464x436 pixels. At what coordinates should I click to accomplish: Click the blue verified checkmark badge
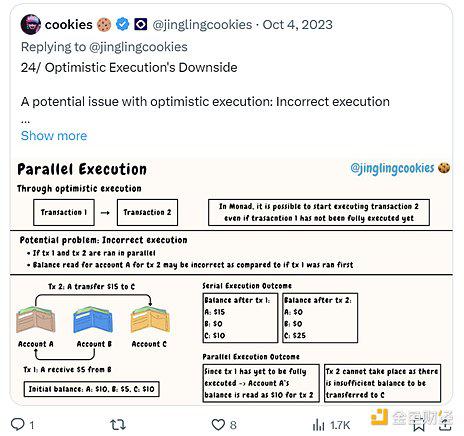pos(122,24)
